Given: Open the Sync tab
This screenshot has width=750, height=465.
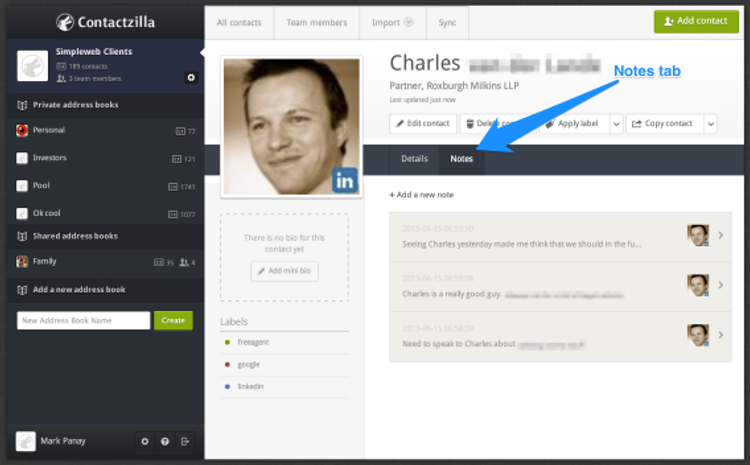Looking at the screenshot, I should pyautogui.click(x=447, y=22).
